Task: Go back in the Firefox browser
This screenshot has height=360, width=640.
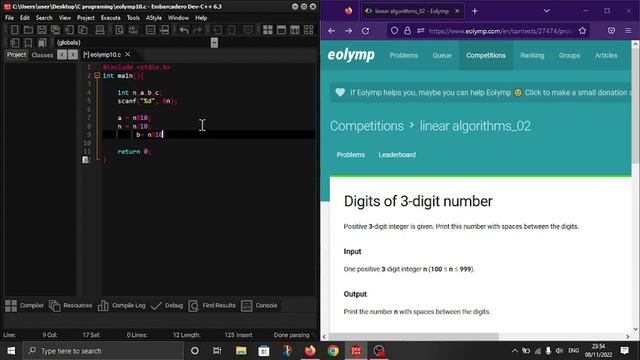Action: point(331,31)
